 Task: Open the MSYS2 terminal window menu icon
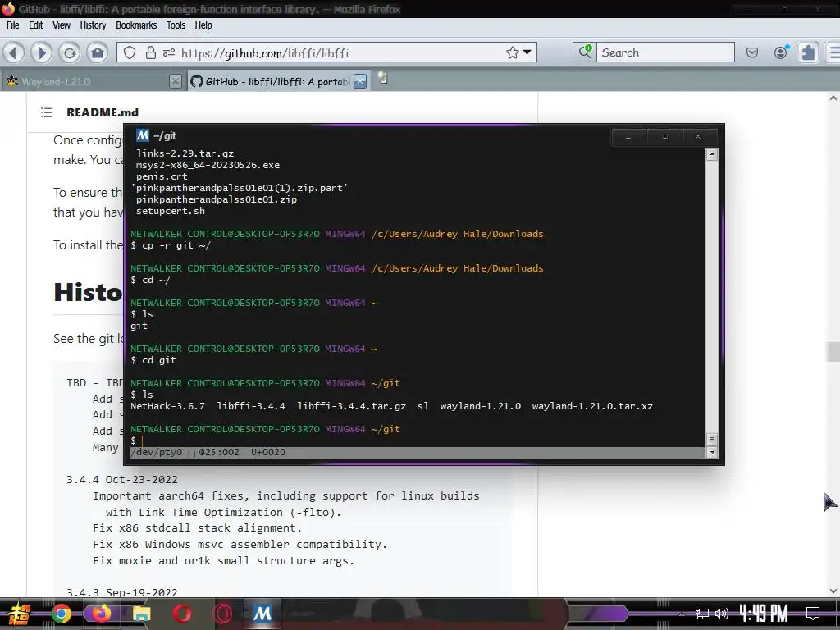click(x=142, y=135)
